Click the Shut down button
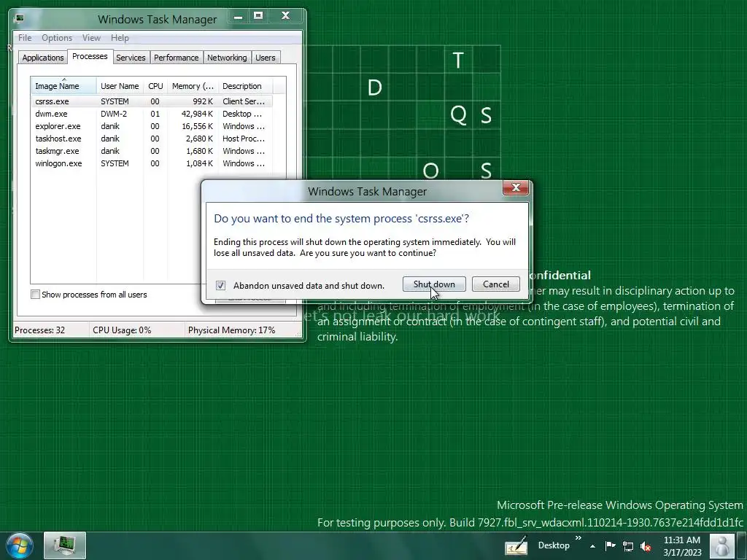Image resolution: width=747 pixels, height=560 pixels. click(x=434, y=284)
